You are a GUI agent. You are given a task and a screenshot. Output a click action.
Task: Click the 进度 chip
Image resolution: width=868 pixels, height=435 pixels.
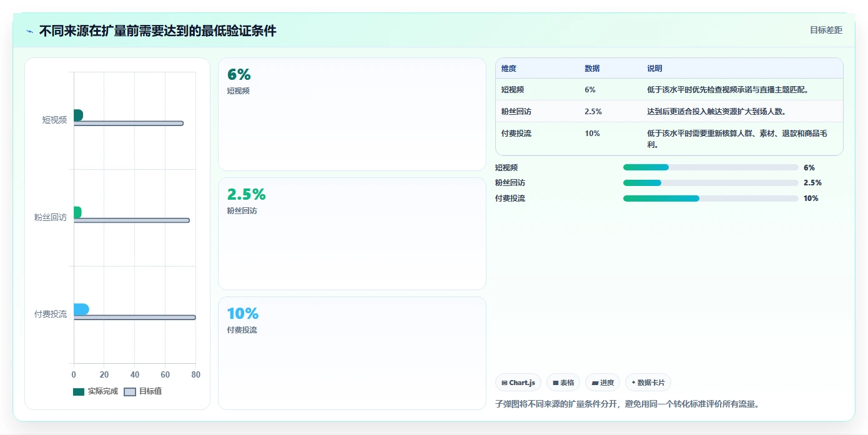click(603, 383)
